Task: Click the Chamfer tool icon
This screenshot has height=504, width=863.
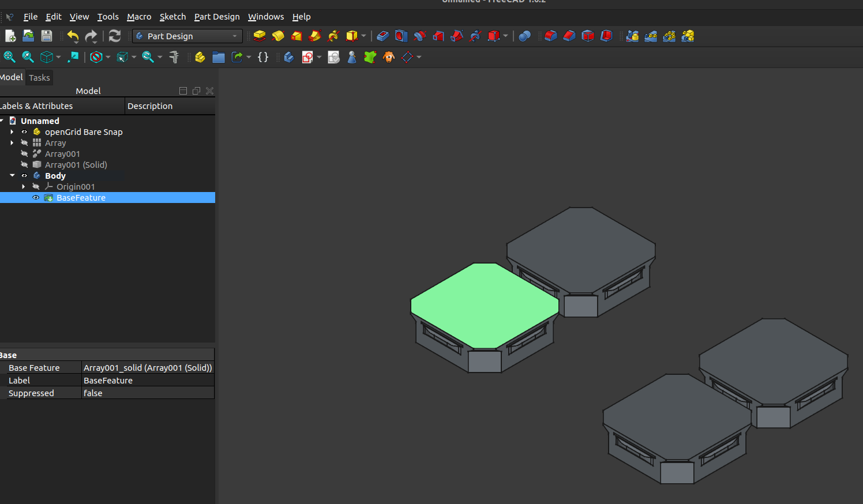Action: pos(569,36)
